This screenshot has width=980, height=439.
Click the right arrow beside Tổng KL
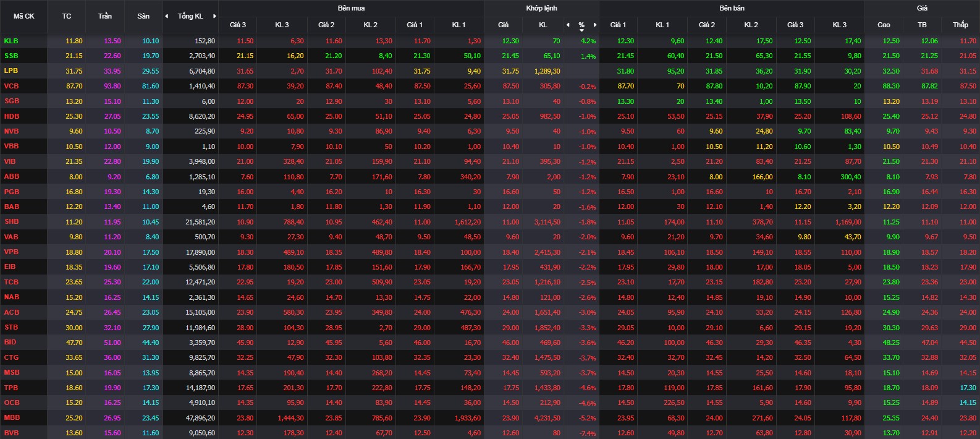click(x=214, y=16)
